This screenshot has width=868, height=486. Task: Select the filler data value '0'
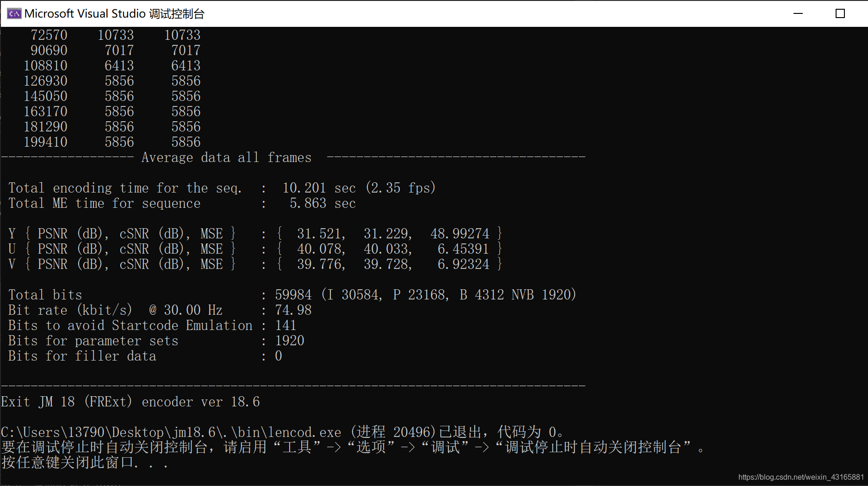coord(279,356)
